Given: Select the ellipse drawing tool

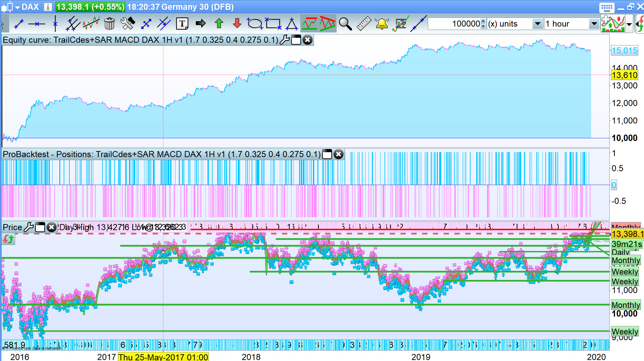Looking at the screenshot, I should tap(255, 24).
